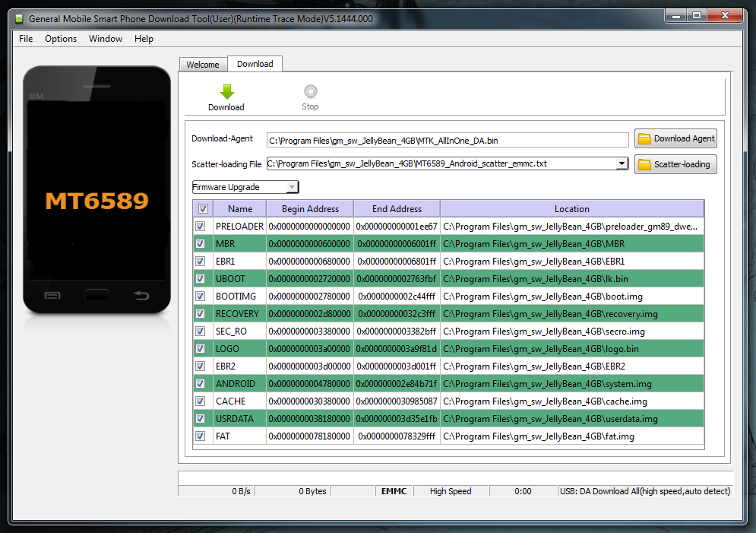Uncheck the USRDATA row checkbox

pyautogui.click(x=200, y=419)
